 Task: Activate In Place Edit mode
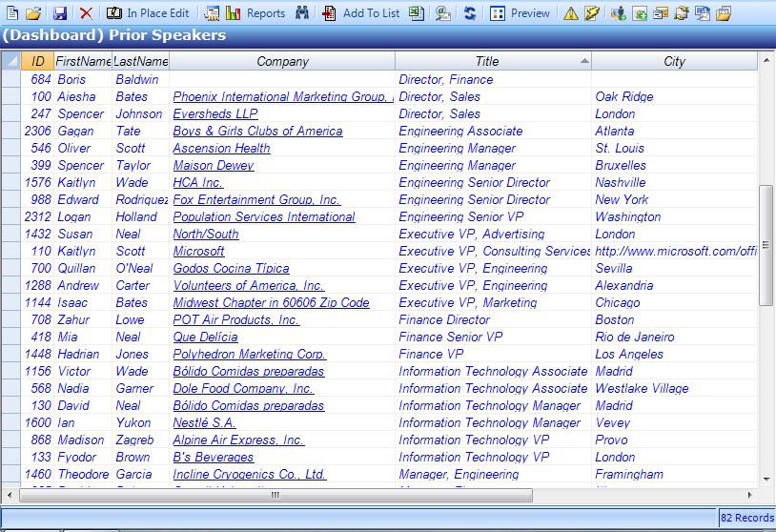(148, 12)
